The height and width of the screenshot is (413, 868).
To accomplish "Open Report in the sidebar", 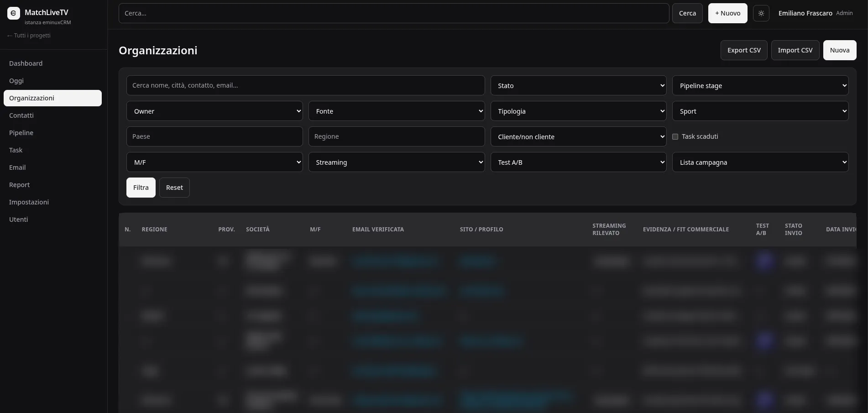I will [x=52, y=185].
